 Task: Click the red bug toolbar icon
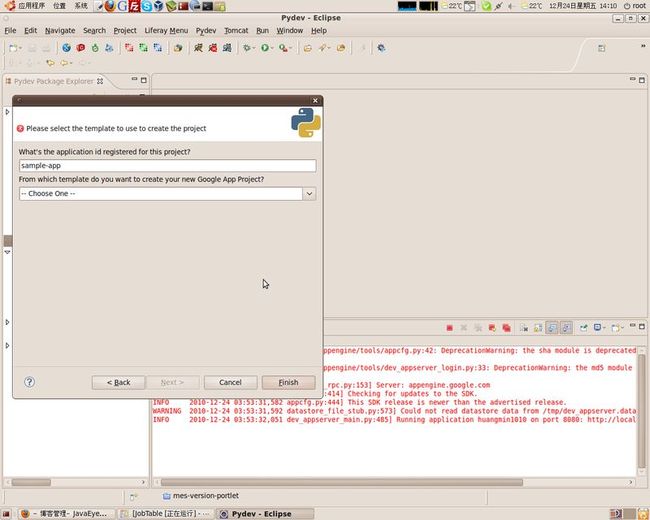click(x=213, y=48)
